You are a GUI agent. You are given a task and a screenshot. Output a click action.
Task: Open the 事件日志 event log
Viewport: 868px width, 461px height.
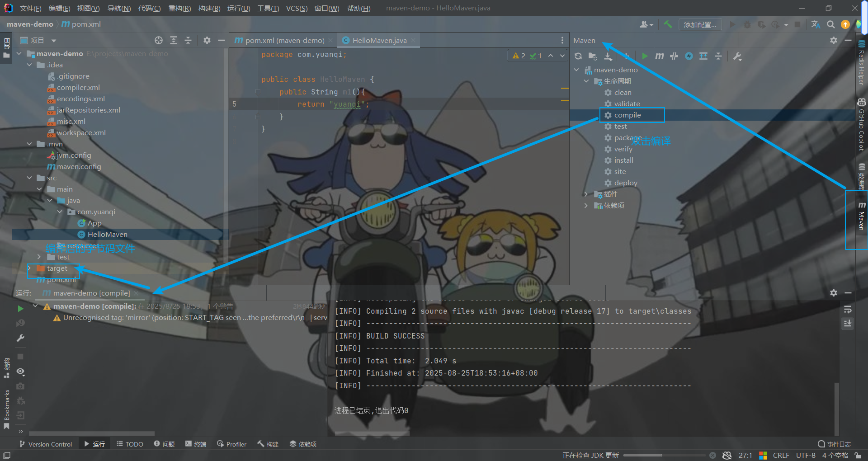pos(834,444)
